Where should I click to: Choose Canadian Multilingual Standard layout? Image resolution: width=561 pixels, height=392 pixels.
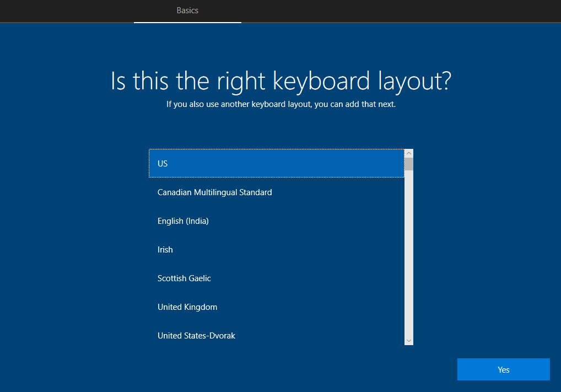point(277,192)
